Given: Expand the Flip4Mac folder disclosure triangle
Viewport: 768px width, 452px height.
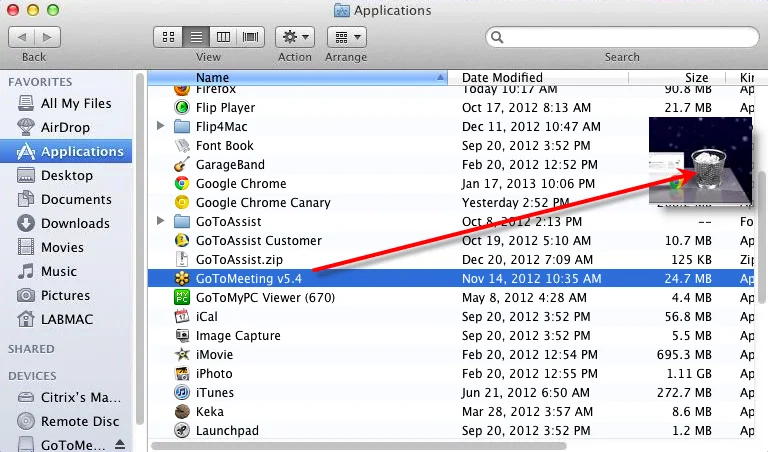Looking at the screenshot, I should coord(161,127).
